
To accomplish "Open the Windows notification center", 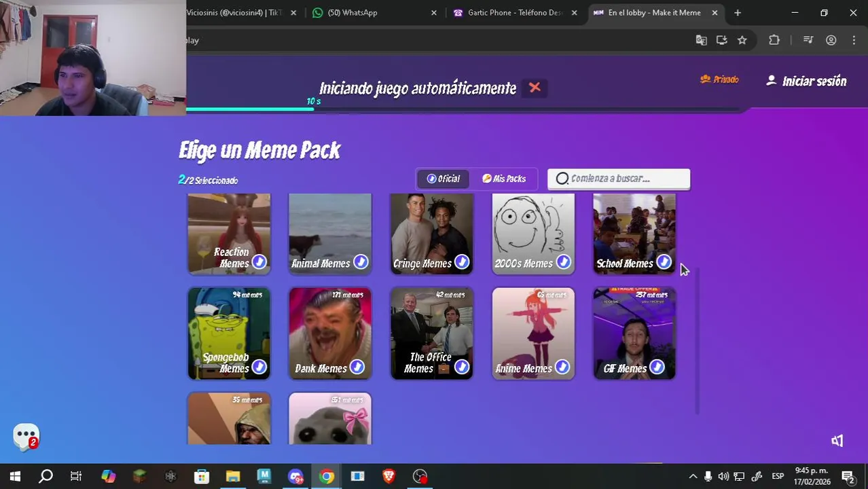I will tap(848, 476).
